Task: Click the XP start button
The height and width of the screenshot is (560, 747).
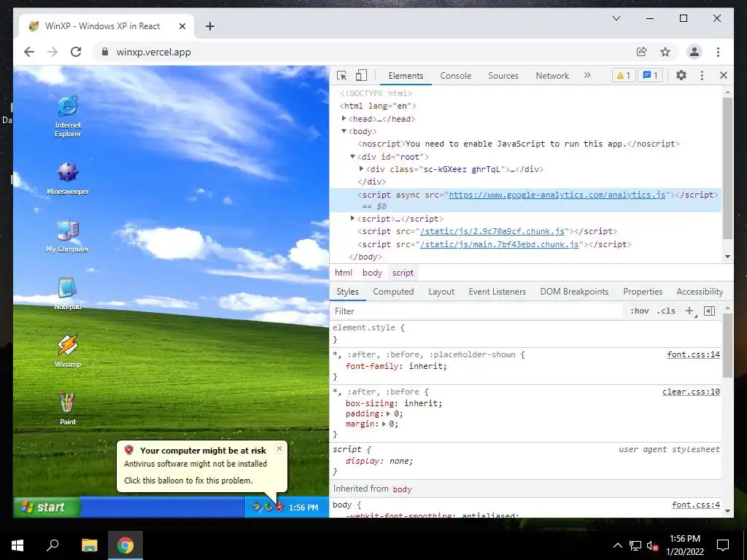Action: click(x=46, y=507)
